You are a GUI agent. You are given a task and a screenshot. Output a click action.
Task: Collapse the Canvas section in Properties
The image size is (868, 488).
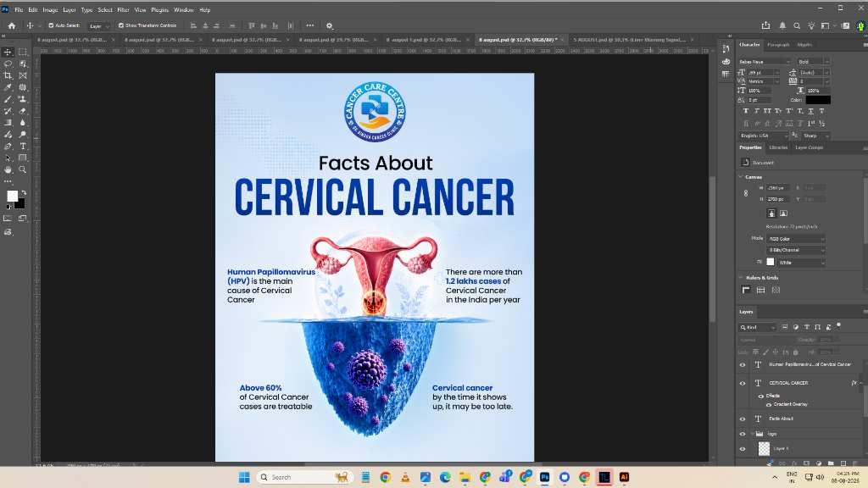coord(741,177)
